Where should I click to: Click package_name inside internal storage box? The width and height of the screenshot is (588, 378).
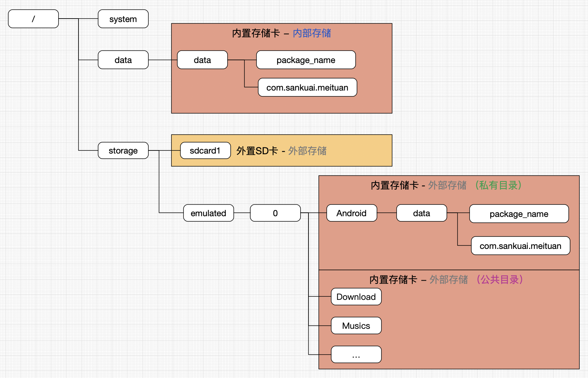tap(306, 60)
